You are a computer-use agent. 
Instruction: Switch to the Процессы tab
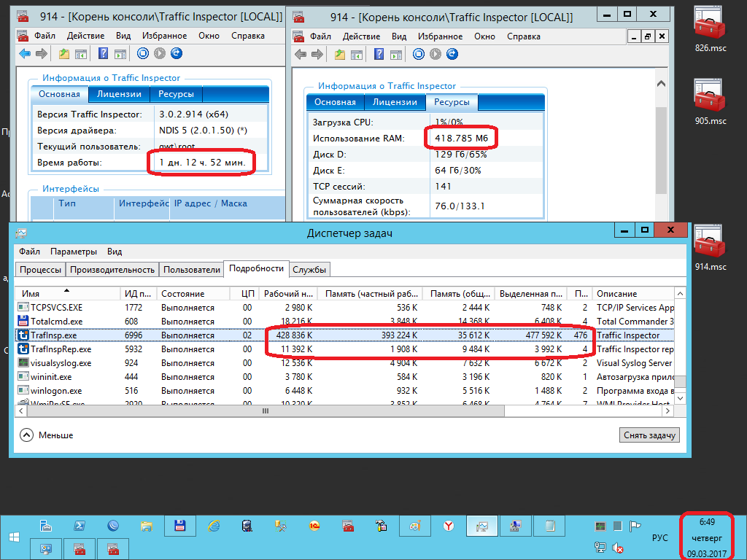point(41,270)
